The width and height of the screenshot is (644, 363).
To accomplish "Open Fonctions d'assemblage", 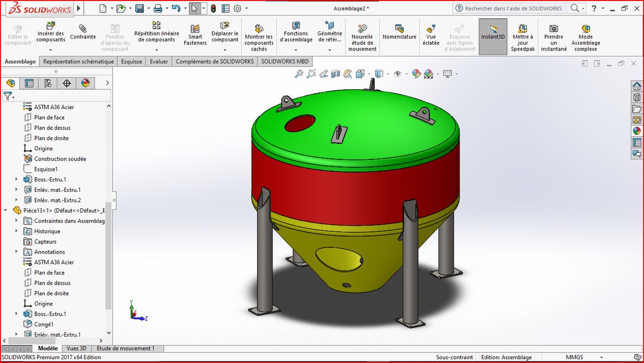I will point(296,33).
